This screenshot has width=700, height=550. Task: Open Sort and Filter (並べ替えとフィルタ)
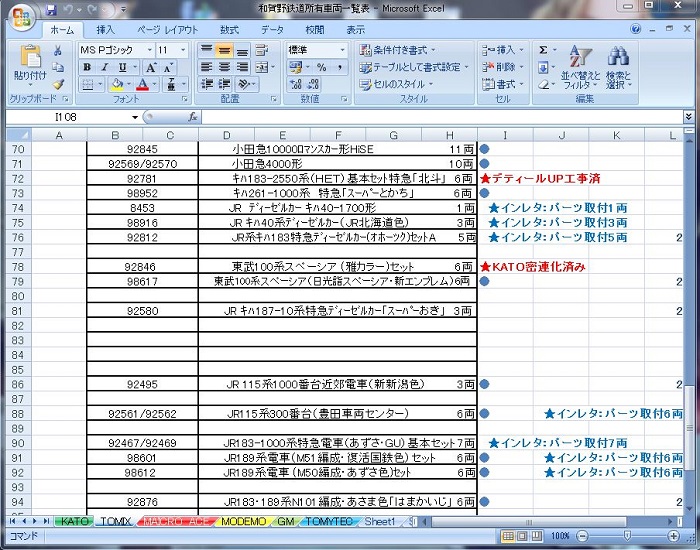click(x=580, y=67)
